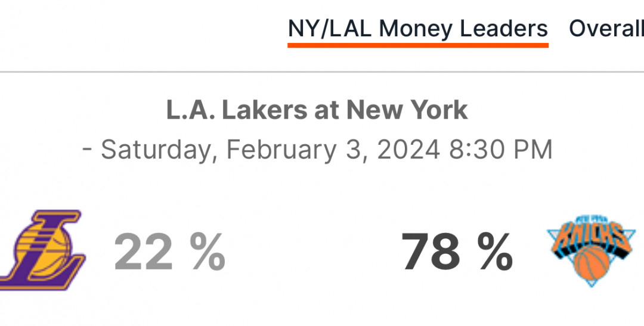Viewport: 644px width, 326px height.
Task: Click "New York" in the matchup title
Action: tap(407, 110)
